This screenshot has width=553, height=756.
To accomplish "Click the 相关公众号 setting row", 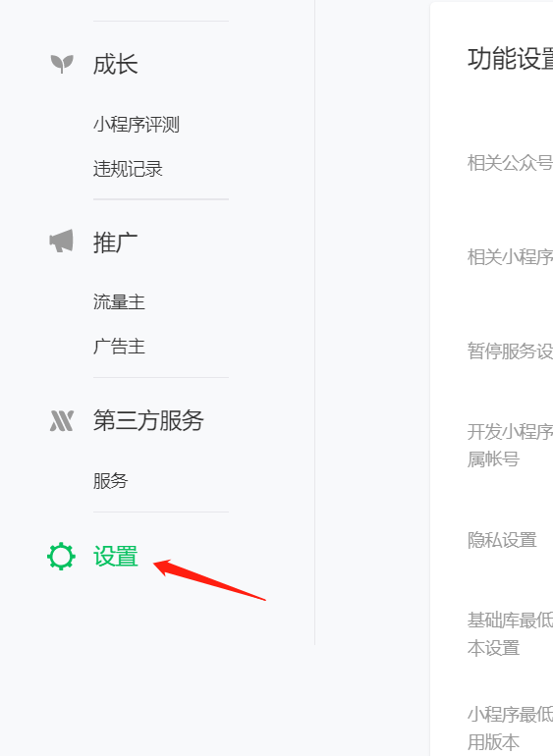I will pos(510,163).
